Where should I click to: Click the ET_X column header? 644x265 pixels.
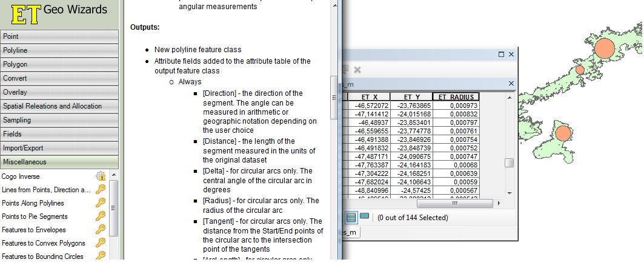pyautogui.click(x=369, y=97)
